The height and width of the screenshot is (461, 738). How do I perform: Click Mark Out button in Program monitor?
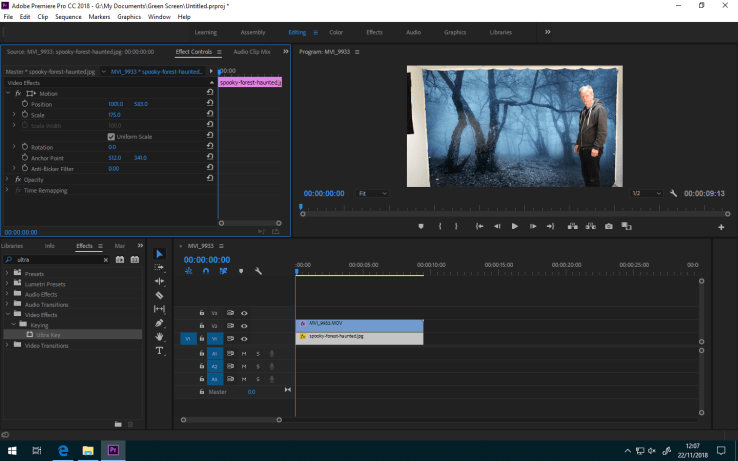pos(456,226)
